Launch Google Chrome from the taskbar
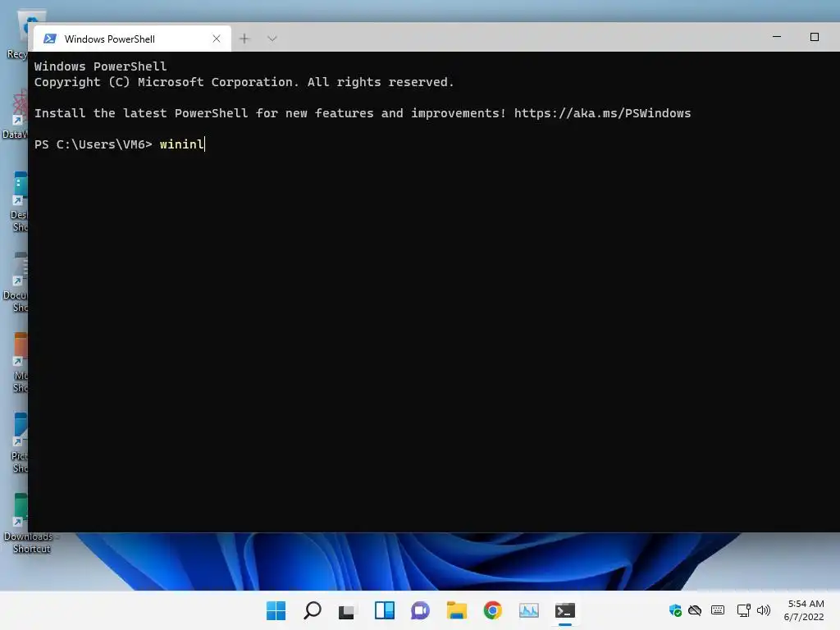Screen dimensions: 840x630 tap(493, 610)
